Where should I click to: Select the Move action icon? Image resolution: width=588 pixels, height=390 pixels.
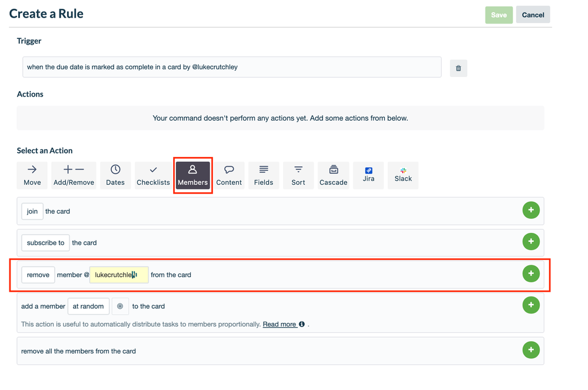pyautogui.click(x=32, y=175)
